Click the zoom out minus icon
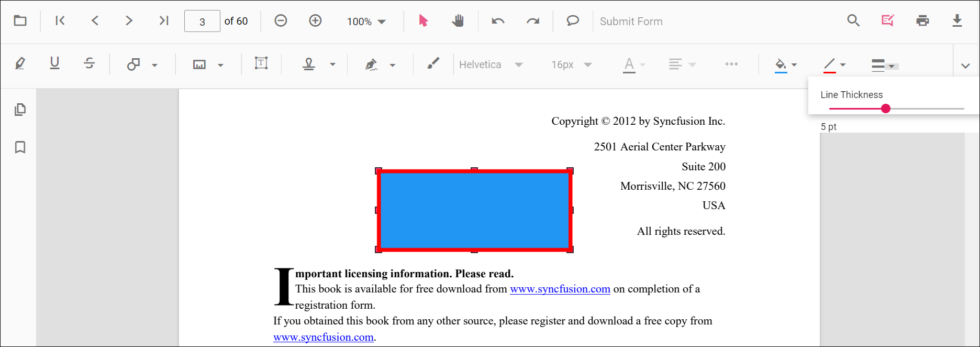Screen dimensions: 980x347 [x=281, y=21]
